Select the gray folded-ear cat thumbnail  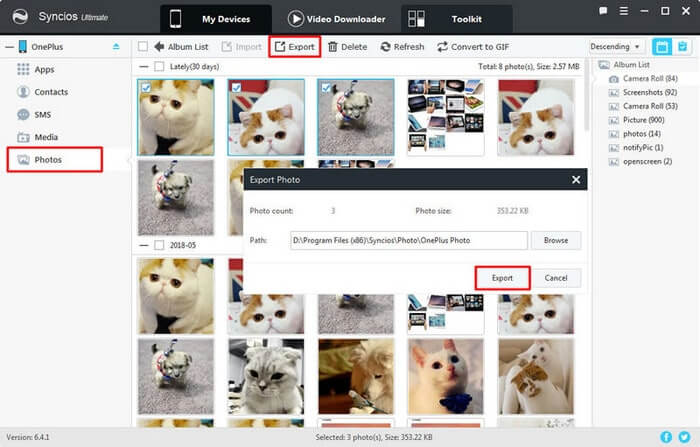(266, 376)
